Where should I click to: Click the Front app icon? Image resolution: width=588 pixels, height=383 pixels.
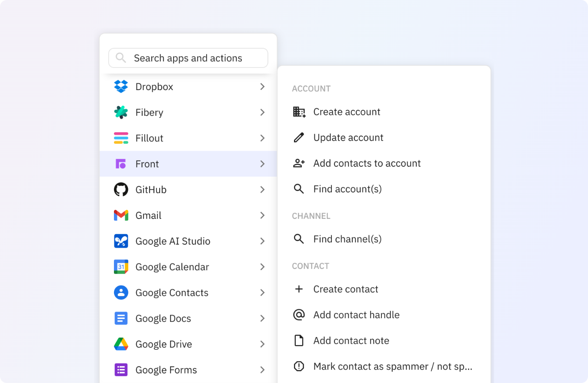coord(121,164)
